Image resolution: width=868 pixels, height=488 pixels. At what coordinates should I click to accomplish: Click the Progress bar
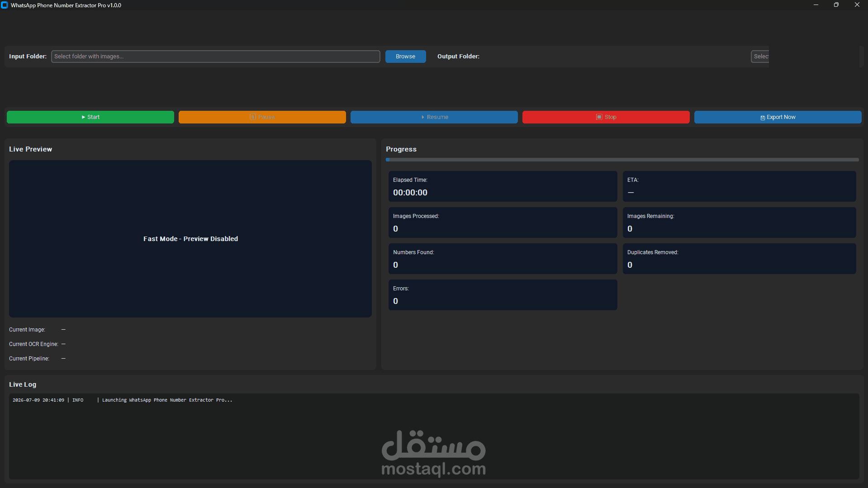[x=622, y=160]
